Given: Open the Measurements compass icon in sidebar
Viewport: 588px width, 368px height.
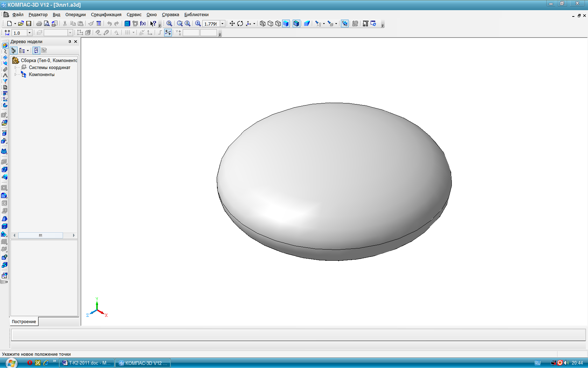Looking at the screenshot, I should (x=5, y=75).
